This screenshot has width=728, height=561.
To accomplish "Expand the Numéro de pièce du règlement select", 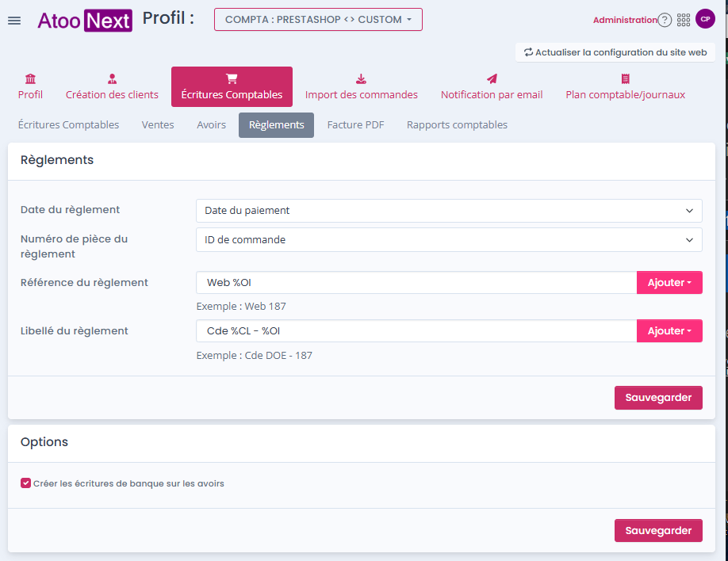I will [449, 240].
